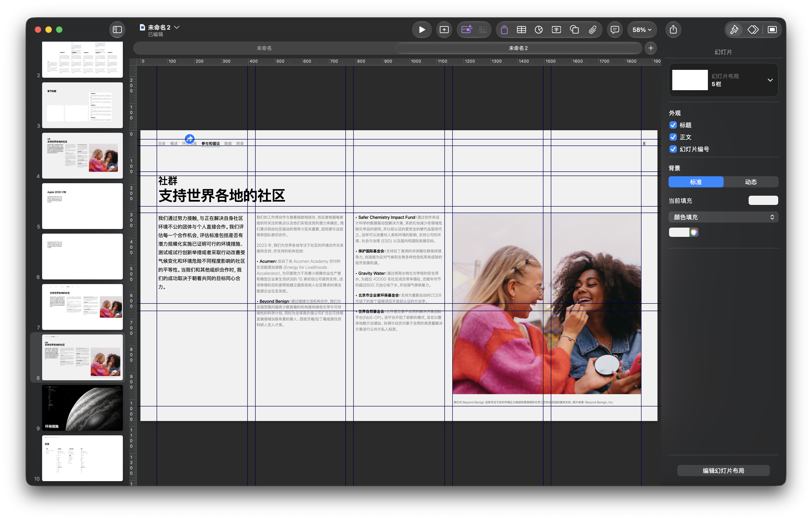
Task: Click the 已编辑 status under the title
Action: 155,34
